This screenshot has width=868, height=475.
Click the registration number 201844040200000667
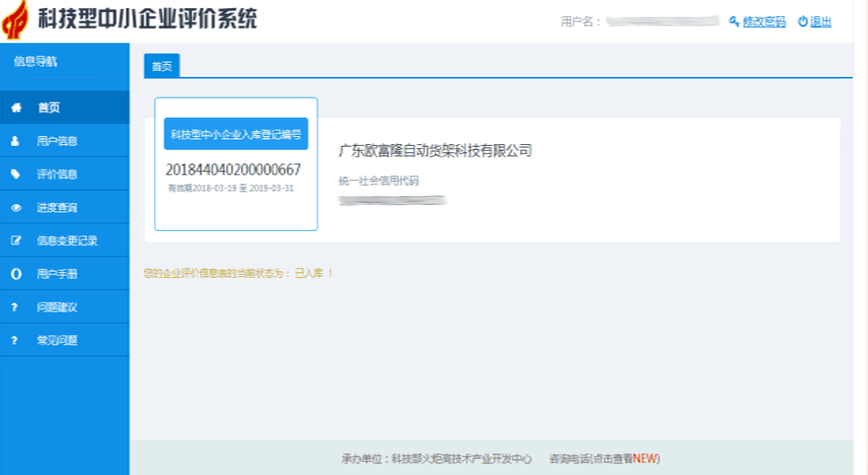coord(233,169)
